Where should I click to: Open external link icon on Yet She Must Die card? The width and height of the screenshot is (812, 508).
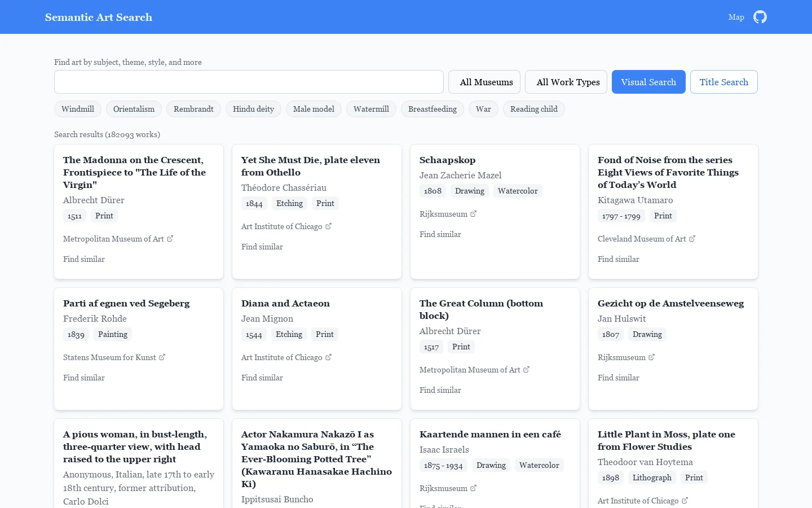(328, 226)
